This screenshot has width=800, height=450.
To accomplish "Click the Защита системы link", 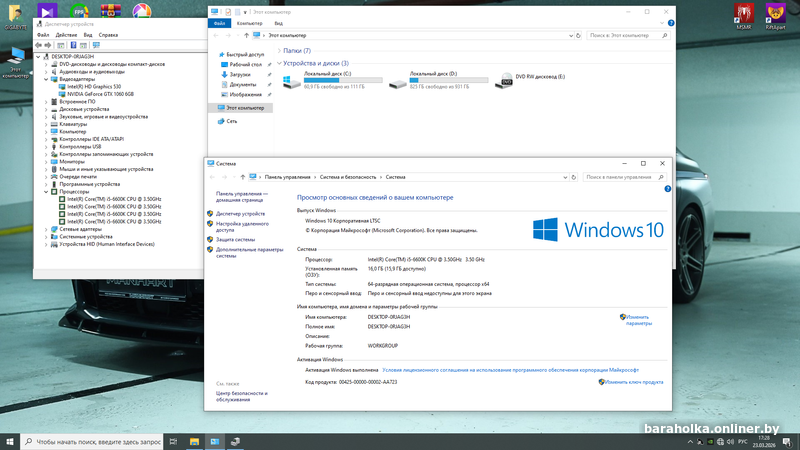I will (x=236, y=240).
